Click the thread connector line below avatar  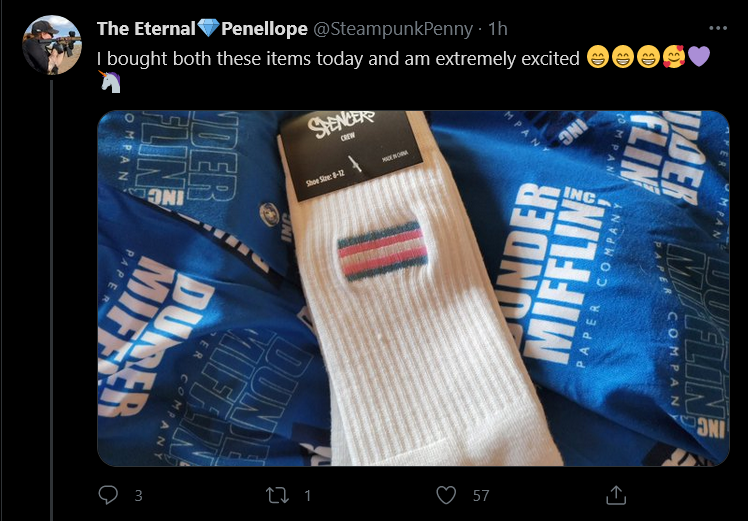[x=52, y=301]
